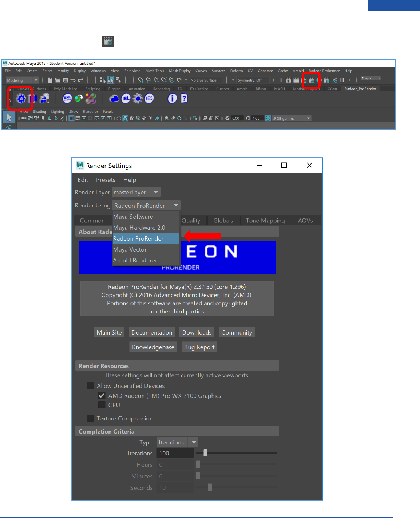Click the New Scene file icon
Screen dimensions: 420x518
50,80
